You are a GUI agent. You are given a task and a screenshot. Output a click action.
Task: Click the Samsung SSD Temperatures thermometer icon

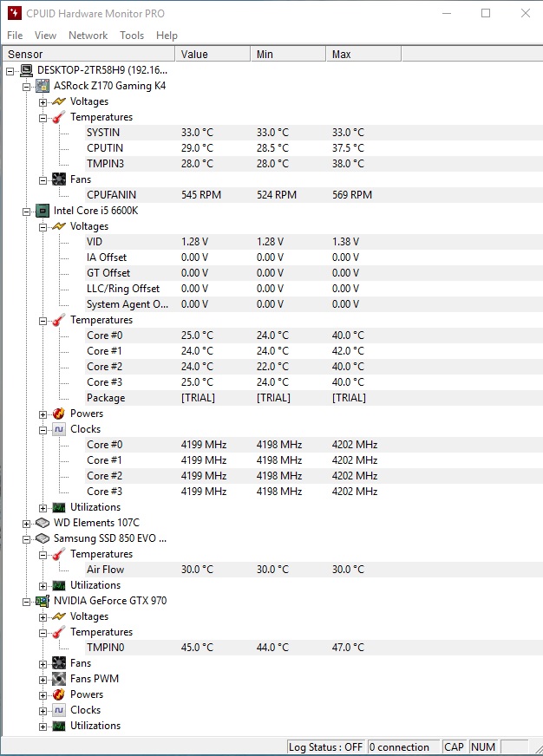(x=59, y=554)
